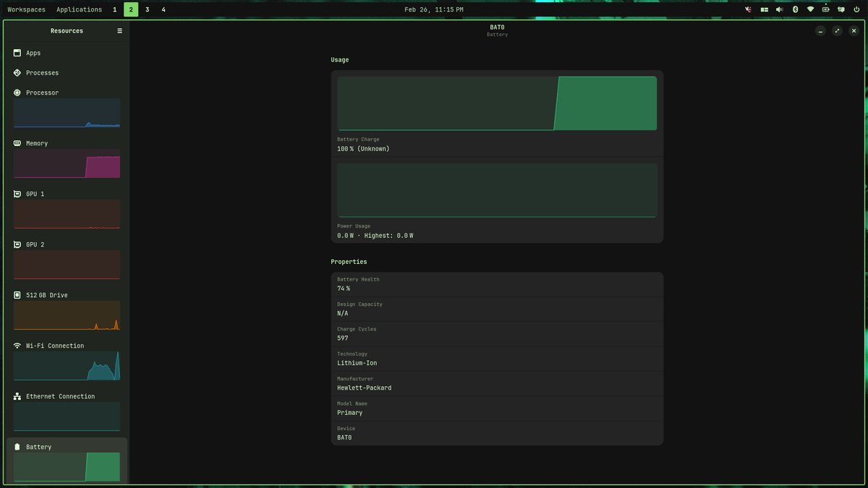The width and height of the screenshot is (868, 488).
Task: Click the Battery icon in sidebar
Action: [17, 447]
